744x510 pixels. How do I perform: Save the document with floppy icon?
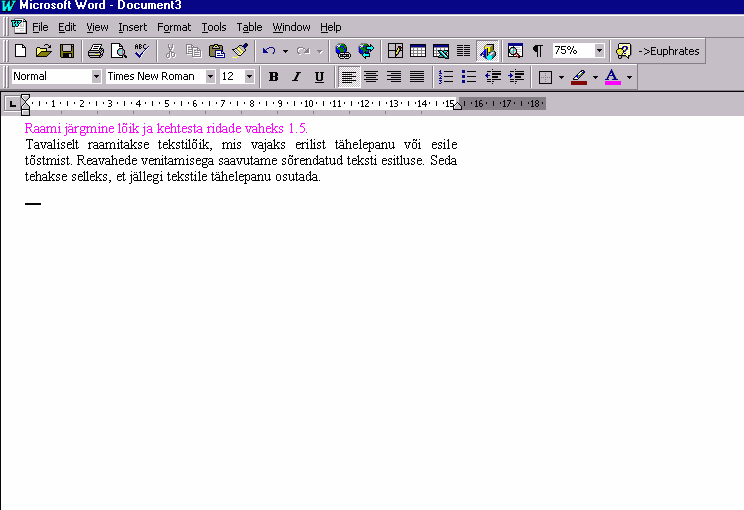click(66, 51)
